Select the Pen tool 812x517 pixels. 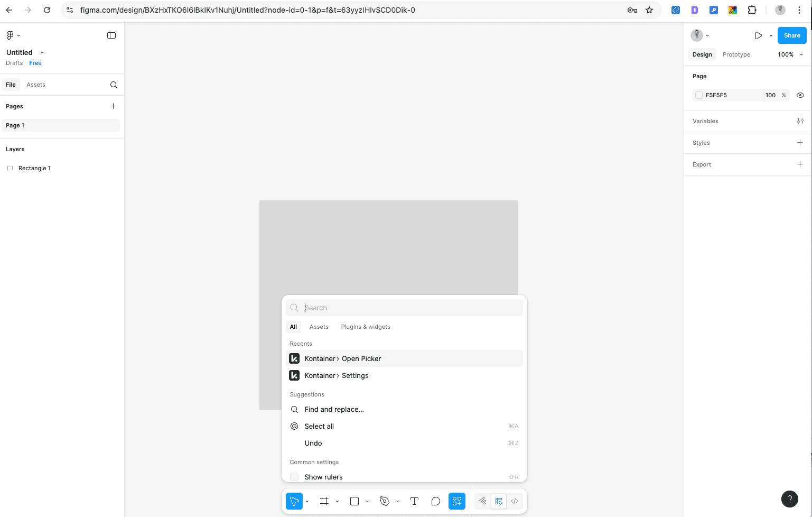pyautogui.click(x=385, y=501)
